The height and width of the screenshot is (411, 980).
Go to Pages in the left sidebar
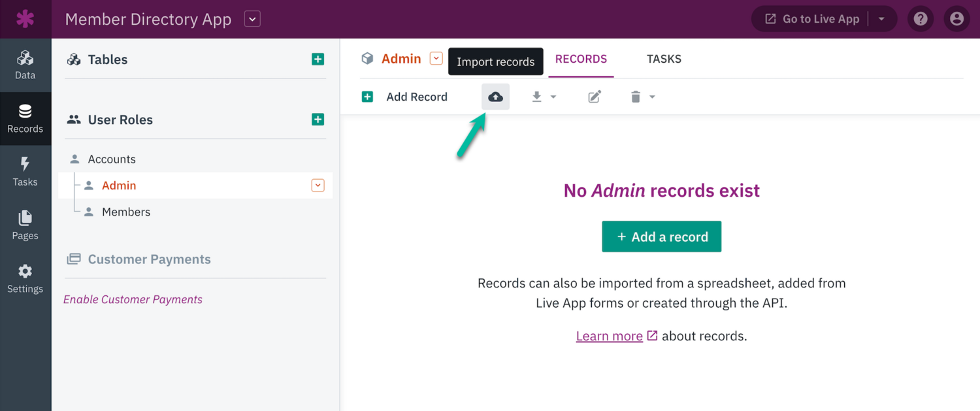pos(25,225)
